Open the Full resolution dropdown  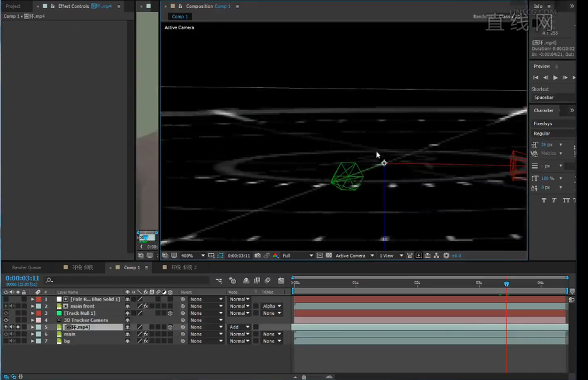(297, 255)
